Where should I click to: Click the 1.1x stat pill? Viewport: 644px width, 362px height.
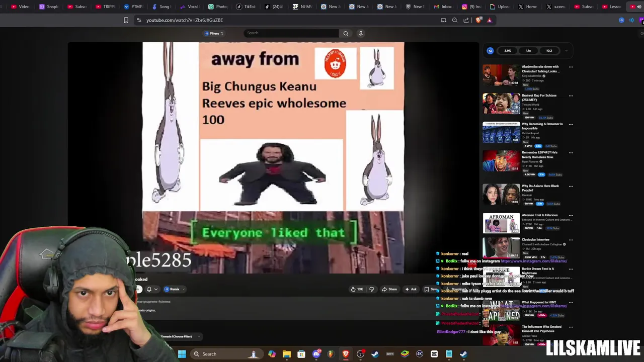point(528,51)
